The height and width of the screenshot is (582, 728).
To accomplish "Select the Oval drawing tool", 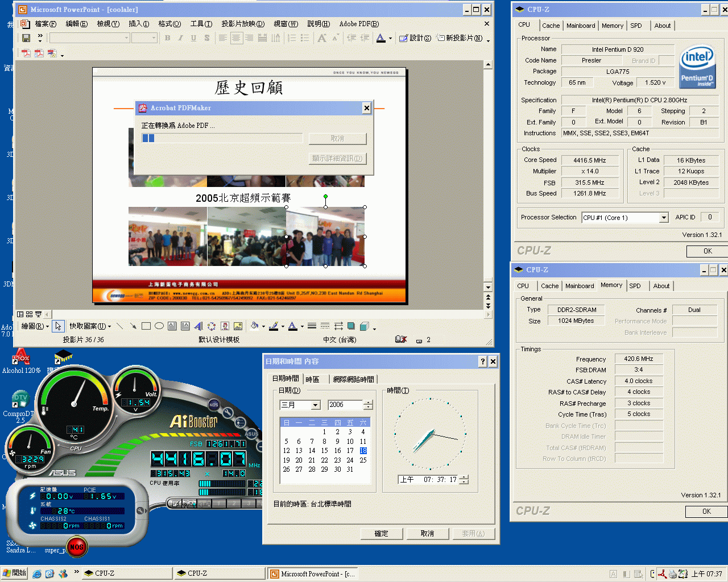I will [159, 326].
